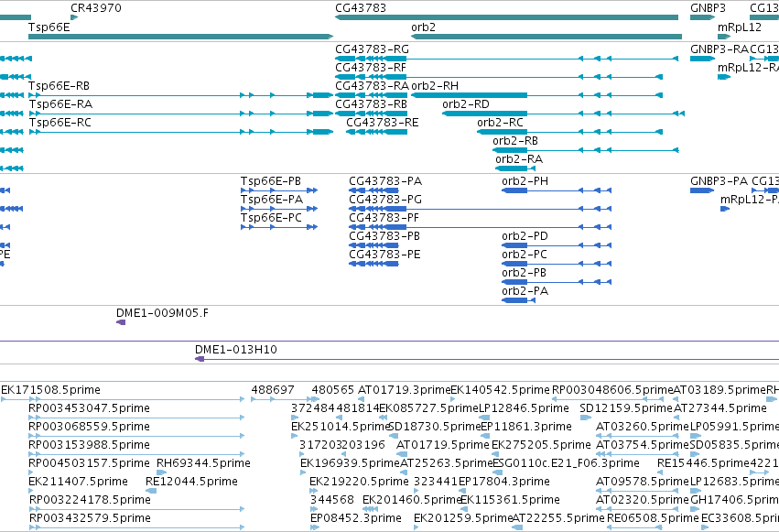This screenshot has width=779, height=532.
Task: Click transcript Tsp66E-RA
Action: (x=180, y=114)
